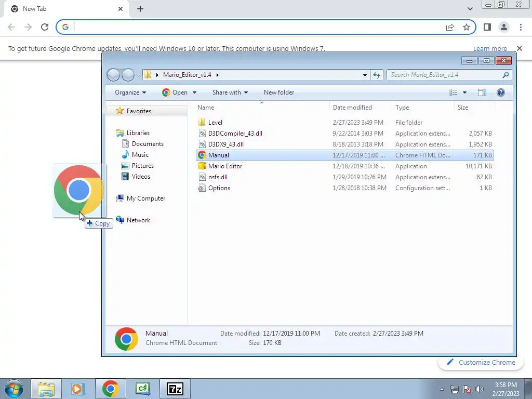Open Explorer recent locations dropdown

pyautogui.click(x=138, y=75)
